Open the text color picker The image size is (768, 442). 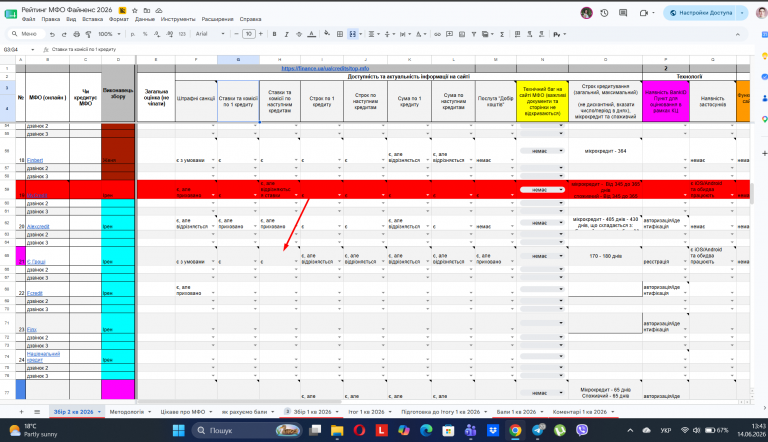(x=312, y=34)
